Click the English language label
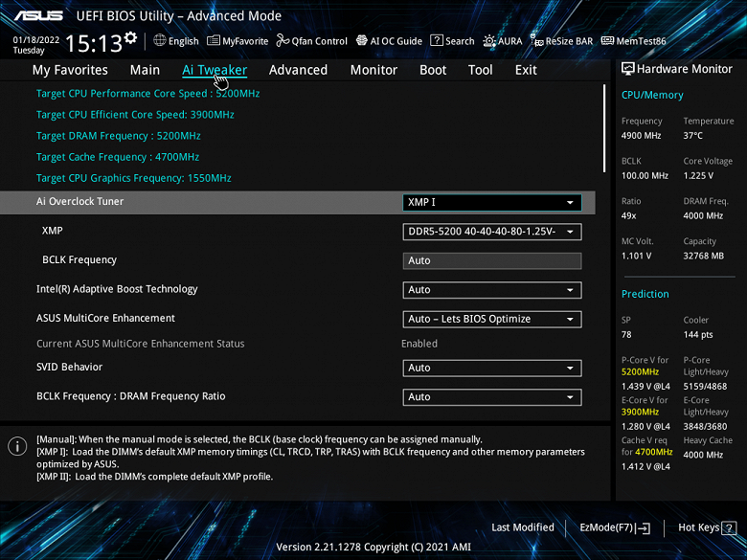Image resolution: width=747 pixels, height=560 pixels. coord(184,41)
